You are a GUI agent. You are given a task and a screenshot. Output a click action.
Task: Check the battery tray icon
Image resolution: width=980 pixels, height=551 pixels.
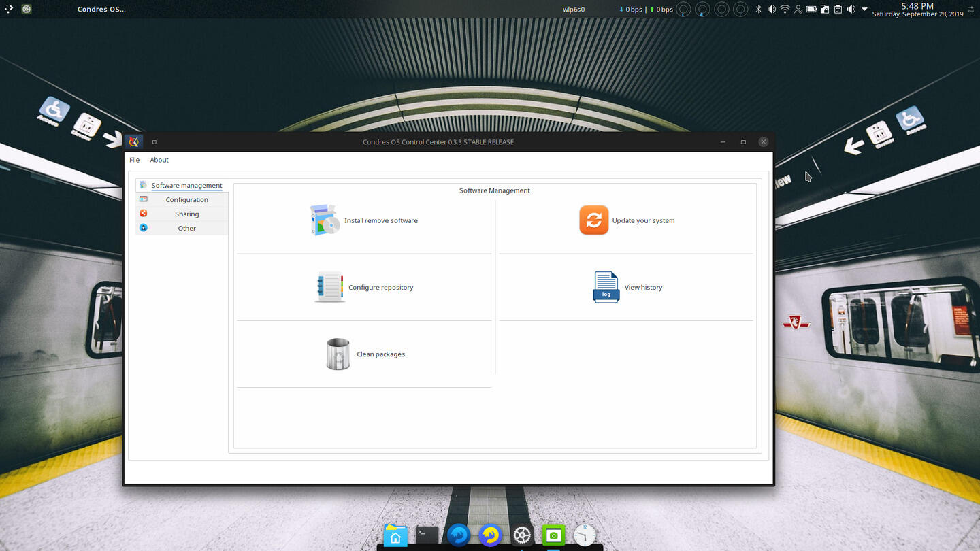(x=811, y=10)
